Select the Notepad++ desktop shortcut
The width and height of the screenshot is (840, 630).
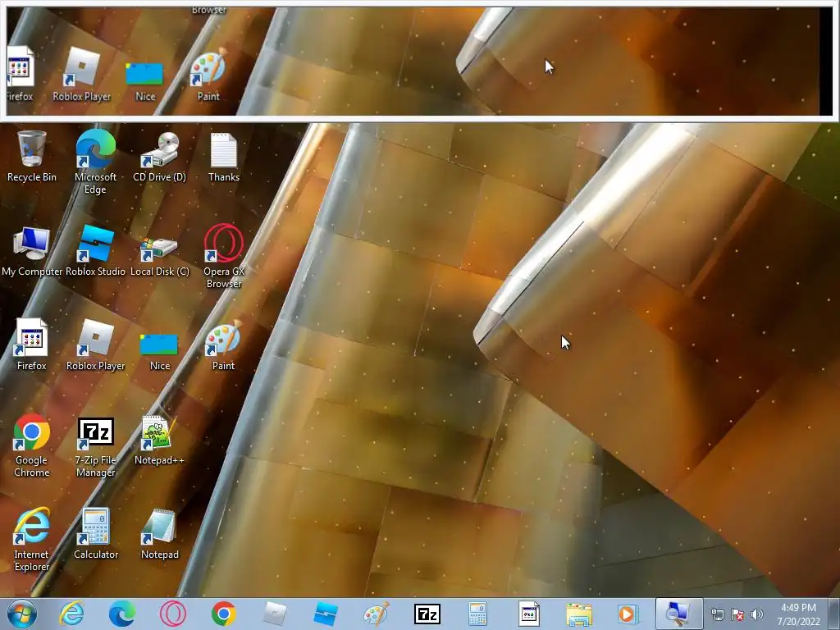pyautogui.click(x=159, y=441)
